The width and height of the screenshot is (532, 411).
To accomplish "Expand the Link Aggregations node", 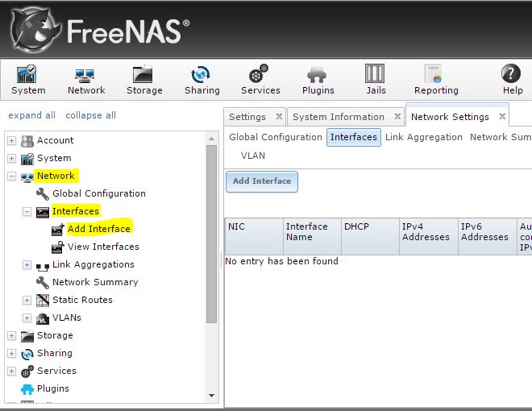I will tap(27, 264).
